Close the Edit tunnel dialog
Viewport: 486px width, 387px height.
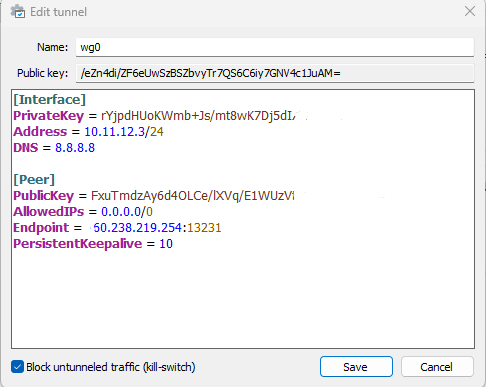470,11
